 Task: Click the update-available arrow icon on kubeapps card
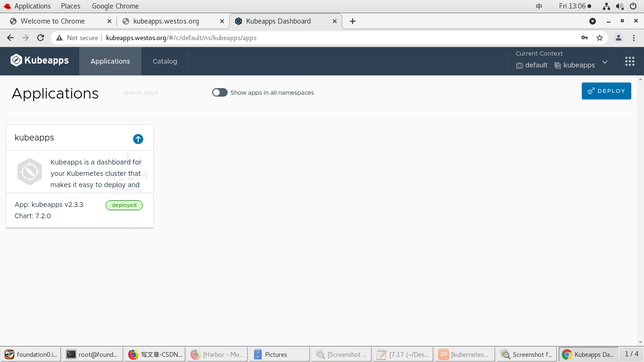point(138,139)
